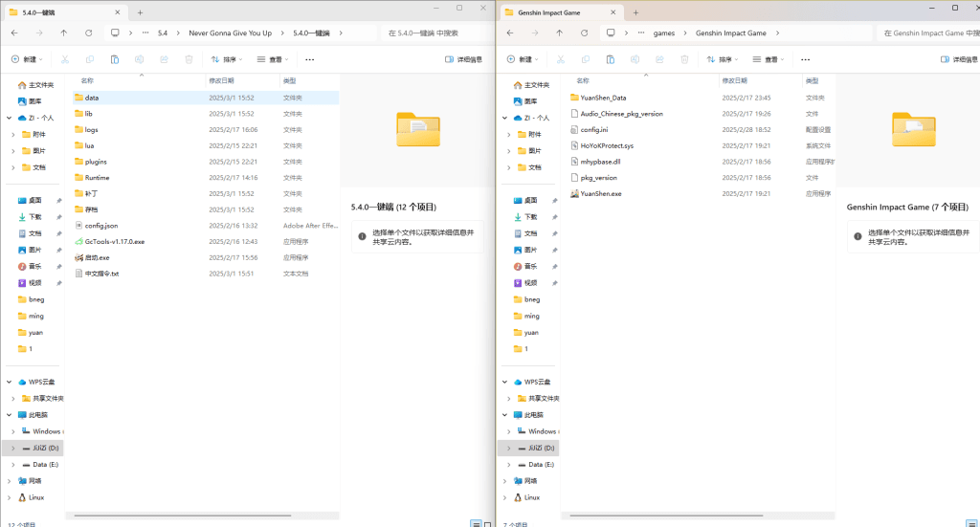Select the YuanShen.exe application file

[x=600, y=193]
